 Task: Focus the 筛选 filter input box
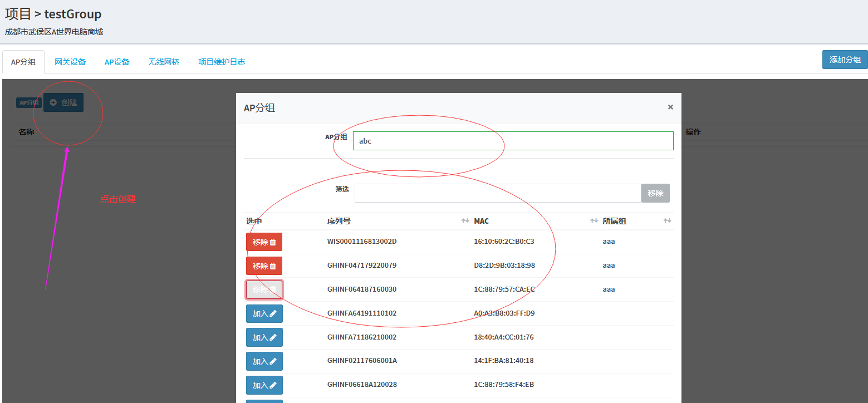tap(497, 193)
